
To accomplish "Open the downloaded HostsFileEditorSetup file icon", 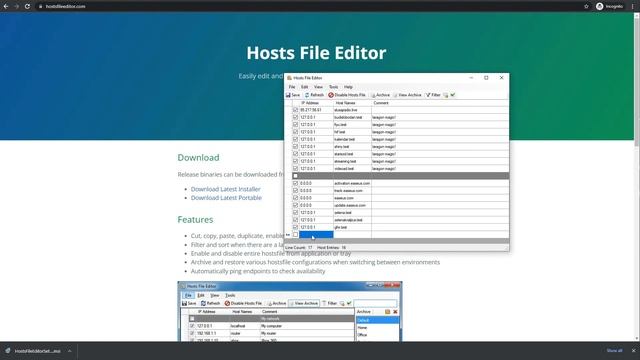I will coord(8,351).
